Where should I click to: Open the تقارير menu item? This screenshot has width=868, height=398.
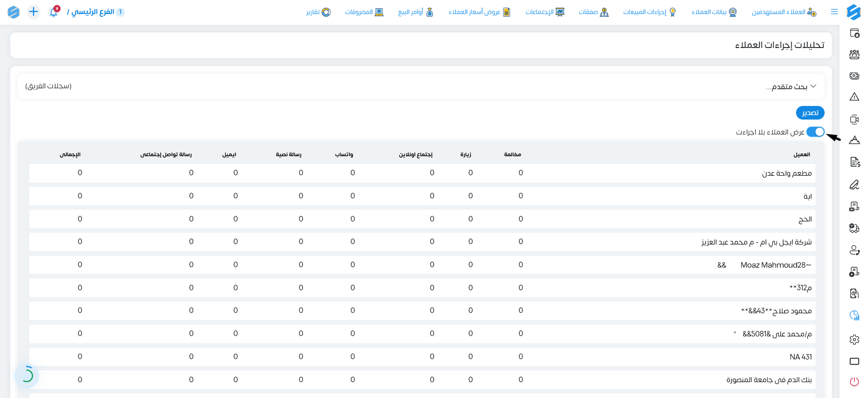tap(318, 12)
